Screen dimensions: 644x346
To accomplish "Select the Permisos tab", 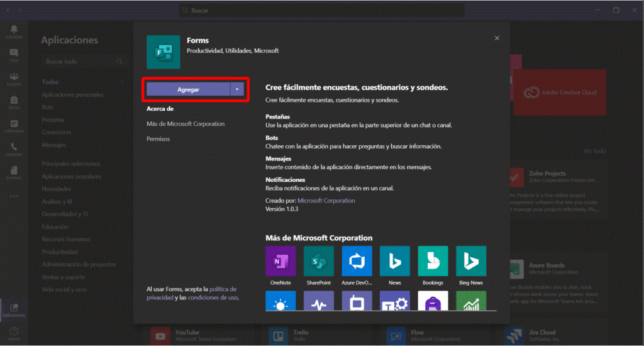I will (x=158, y=139).
